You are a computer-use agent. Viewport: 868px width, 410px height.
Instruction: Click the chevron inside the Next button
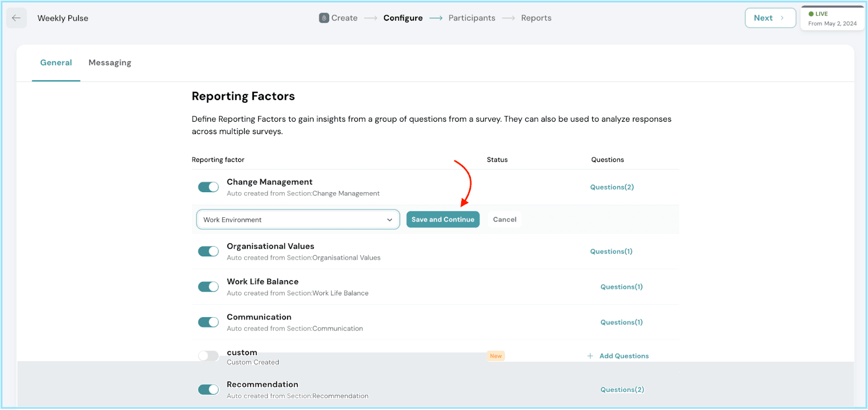782,18
